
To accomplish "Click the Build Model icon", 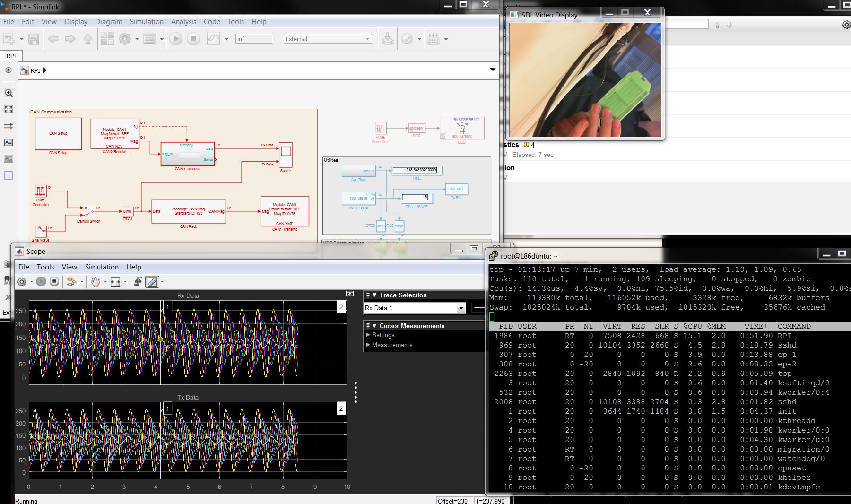I will (434, 39).
